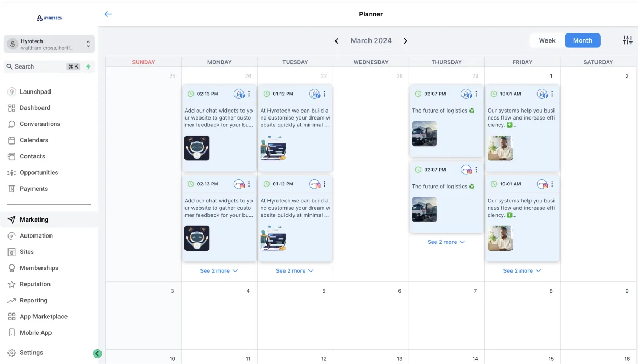Go back using the Planner back arrow
The image size is (638, 364).
[x=108, y=14]
